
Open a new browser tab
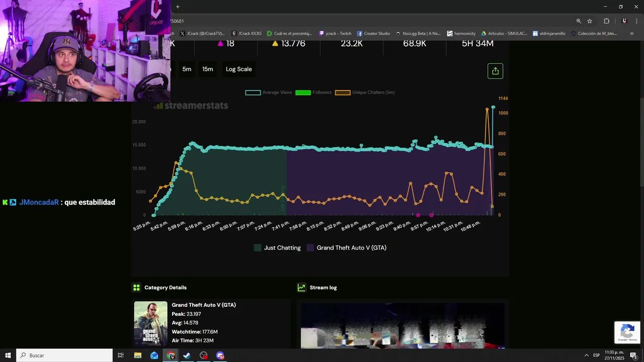coord(178,7)
